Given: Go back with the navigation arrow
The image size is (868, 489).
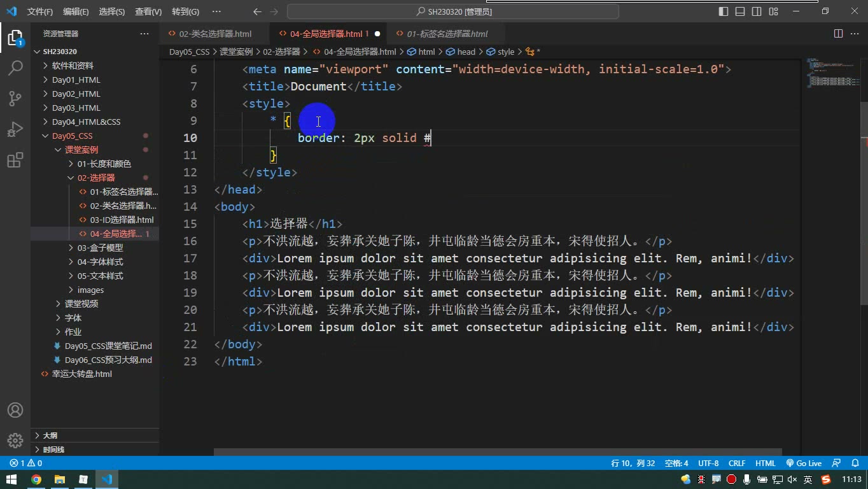Looking at the screenshot, I should 257,11.
